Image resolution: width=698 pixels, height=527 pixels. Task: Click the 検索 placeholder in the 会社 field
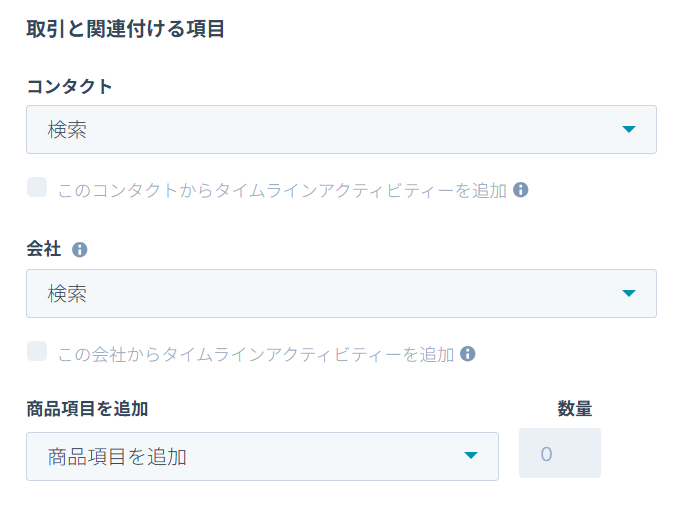tap(67, 294)
